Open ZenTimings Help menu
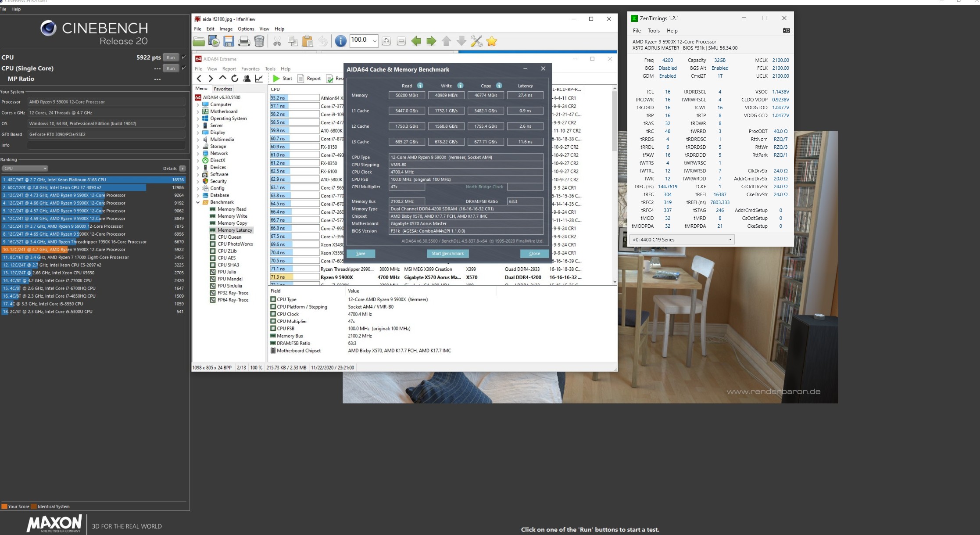This screenshot has width=980, height=535. click(x=672, y=31)
